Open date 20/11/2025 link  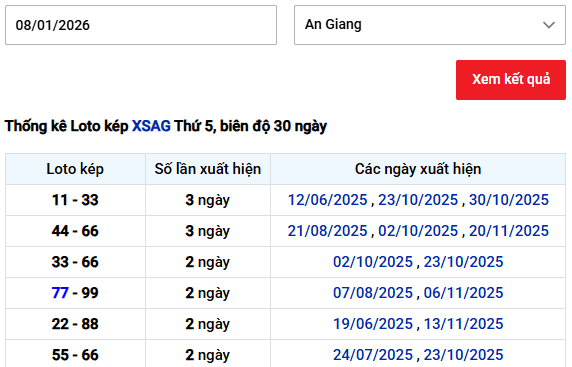[509, 231]
